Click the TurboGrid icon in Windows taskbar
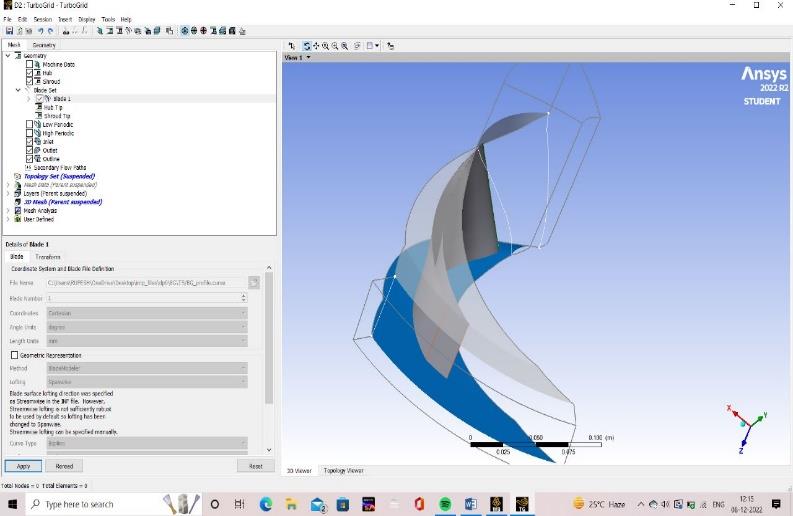The image size is (793, 516). pos(522,504)
